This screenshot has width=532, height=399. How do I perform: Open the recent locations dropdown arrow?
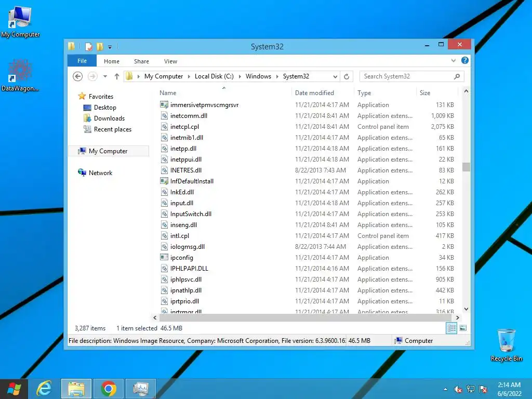(x=105, y=76)
